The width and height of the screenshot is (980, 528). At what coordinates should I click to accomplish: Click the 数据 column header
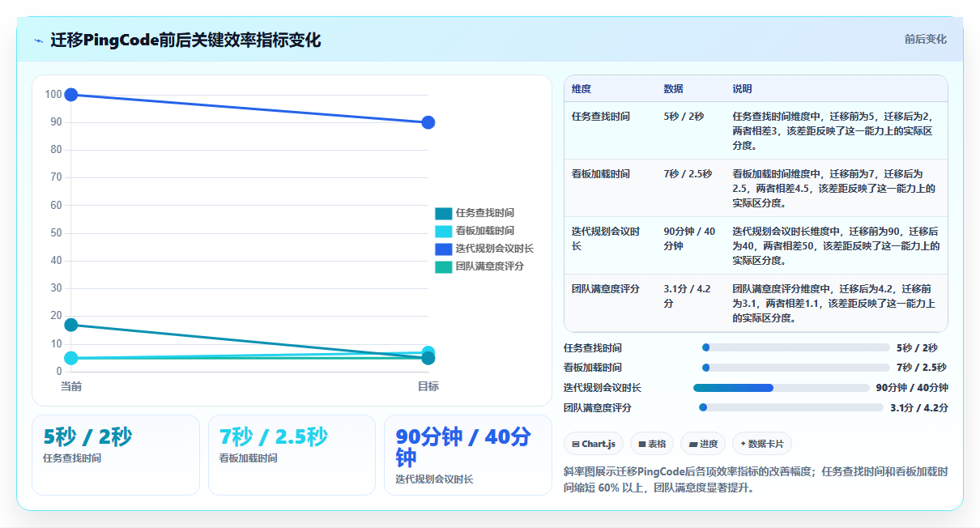[673, 88]
